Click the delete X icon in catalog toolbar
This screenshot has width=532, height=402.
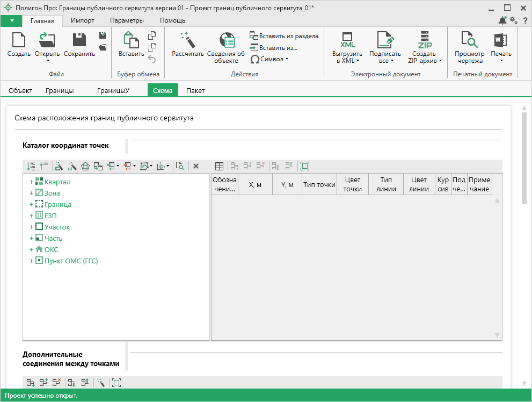pos(196,167)
